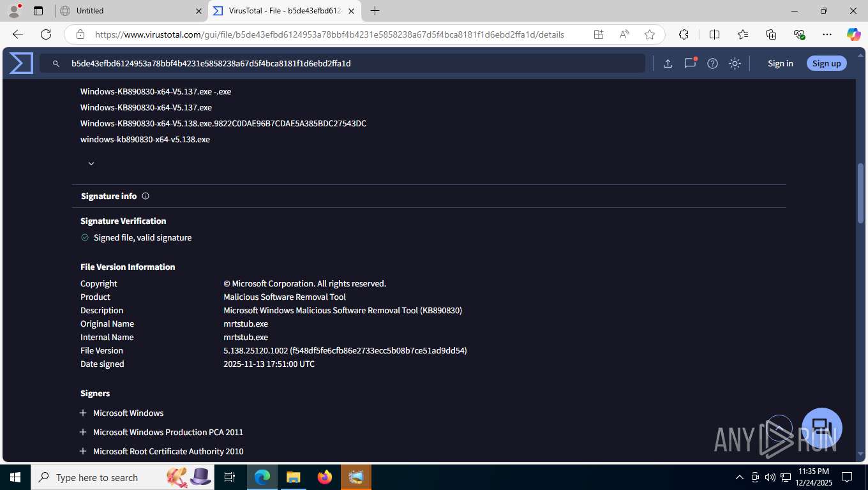Toggle the light/dark theme sun icon
This screenshot has height=490, width=868.
(x=735, y=63)
